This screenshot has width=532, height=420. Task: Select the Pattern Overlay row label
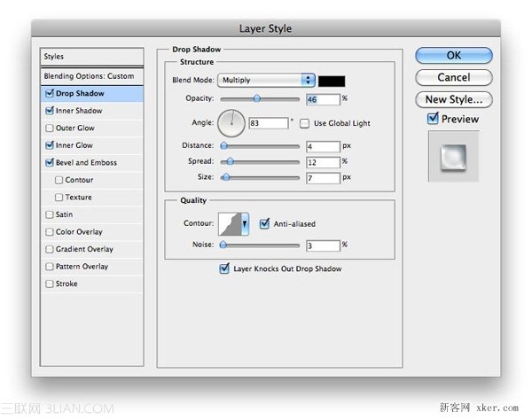pos(82,267)
